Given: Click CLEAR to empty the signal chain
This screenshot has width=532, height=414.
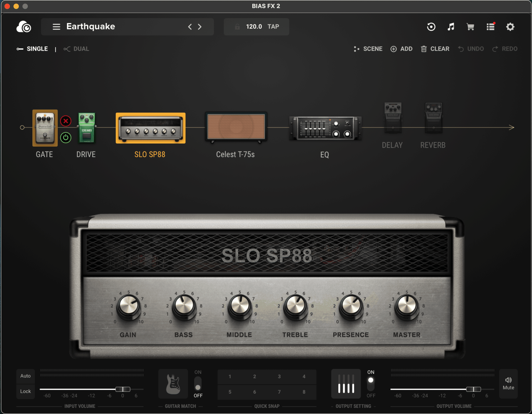Looking at the screenshot, I should 435,49.
